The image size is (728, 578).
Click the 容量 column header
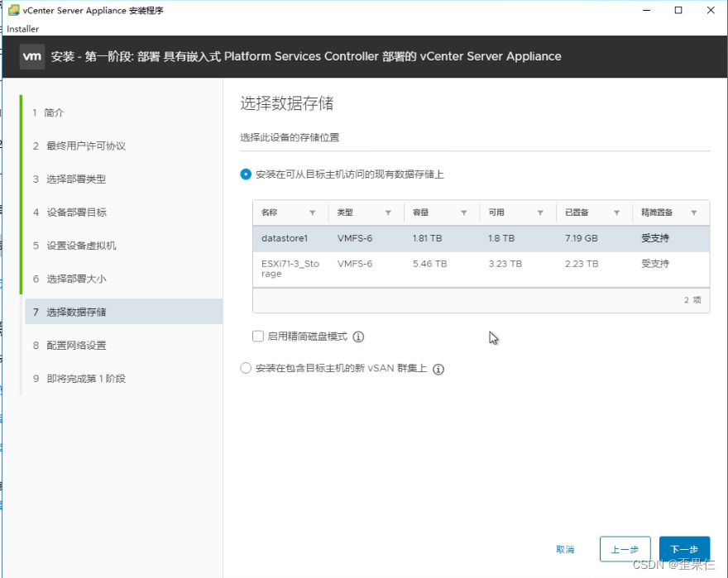[x=420, y=213]
